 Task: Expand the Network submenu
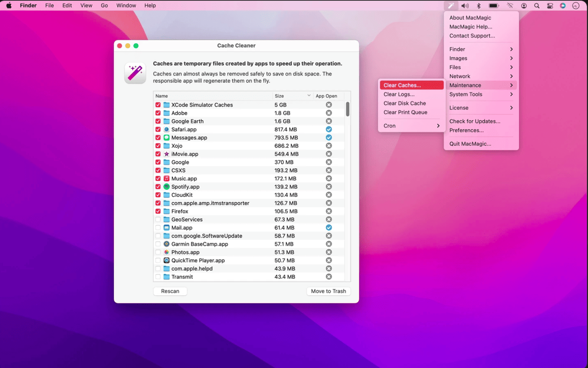481,76
